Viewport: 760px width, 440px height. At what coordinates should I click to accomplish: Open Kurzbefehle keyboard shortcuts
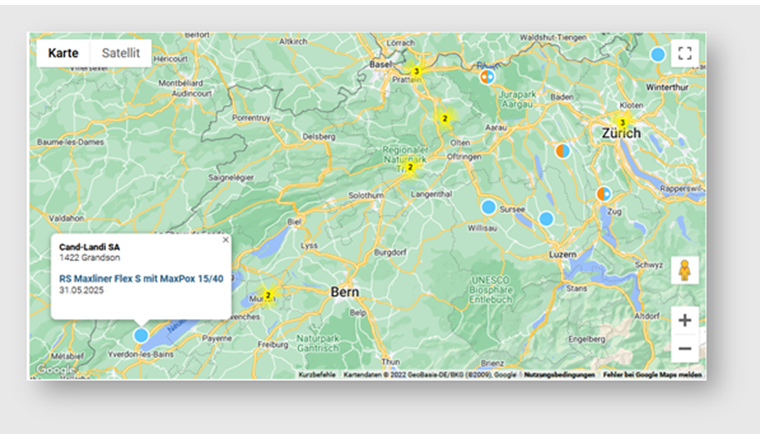click(x=317, y=375)
